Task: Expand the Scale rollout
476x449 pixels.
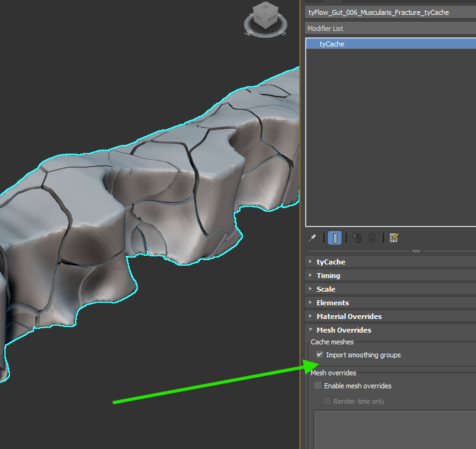Action: pyautogui.click(x=325, y=289)
